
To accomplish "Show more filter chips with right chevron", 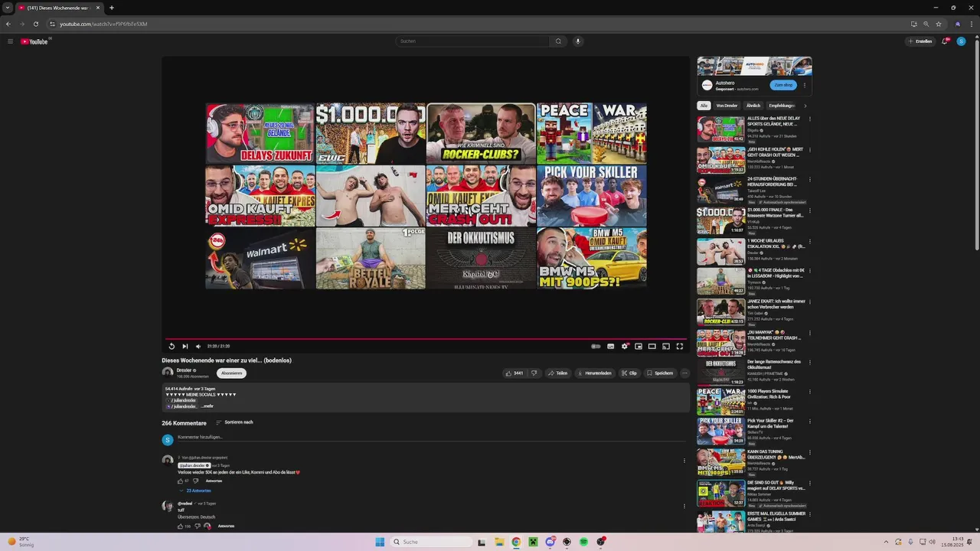I will point(805,106).
